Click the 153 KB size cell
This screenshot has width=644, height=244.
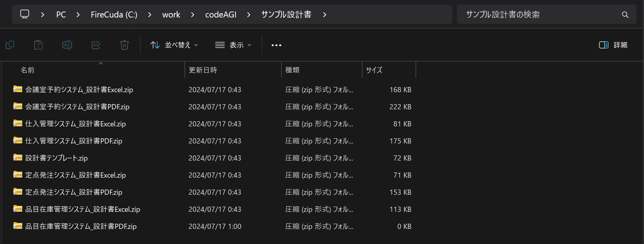[400, 192]
